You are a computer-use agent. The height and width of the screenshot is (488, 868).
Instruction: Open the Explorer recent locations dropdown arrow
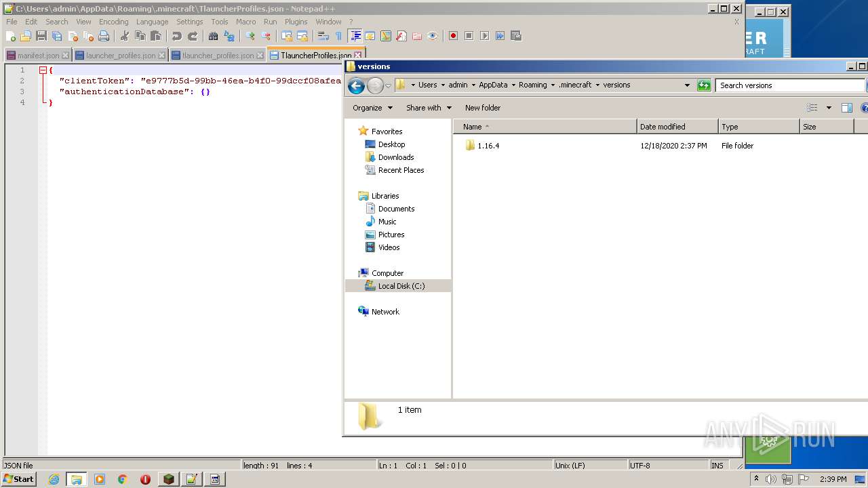[x=388, y=86]
